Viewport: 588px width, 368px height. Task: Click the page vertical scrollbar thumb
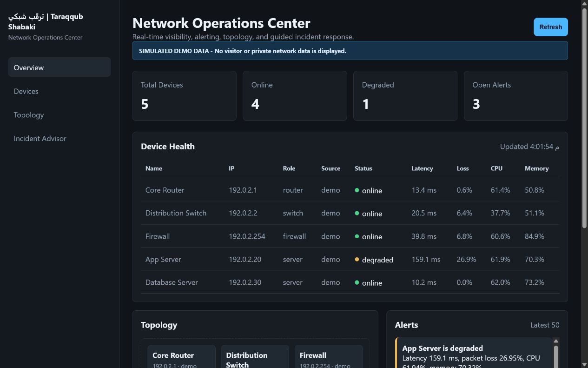[x=585, y=117]
